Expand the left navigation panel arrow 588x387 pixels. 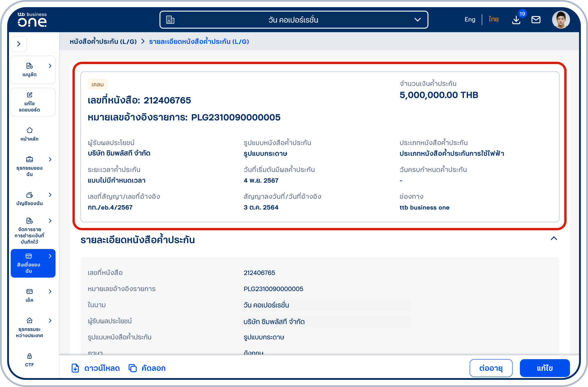click(x=19, y=44)
